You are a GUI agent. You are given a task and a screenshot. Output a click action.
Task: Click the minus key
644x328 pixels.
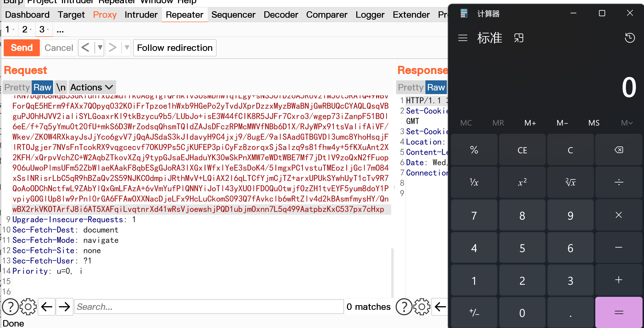(x=618, y=248)
